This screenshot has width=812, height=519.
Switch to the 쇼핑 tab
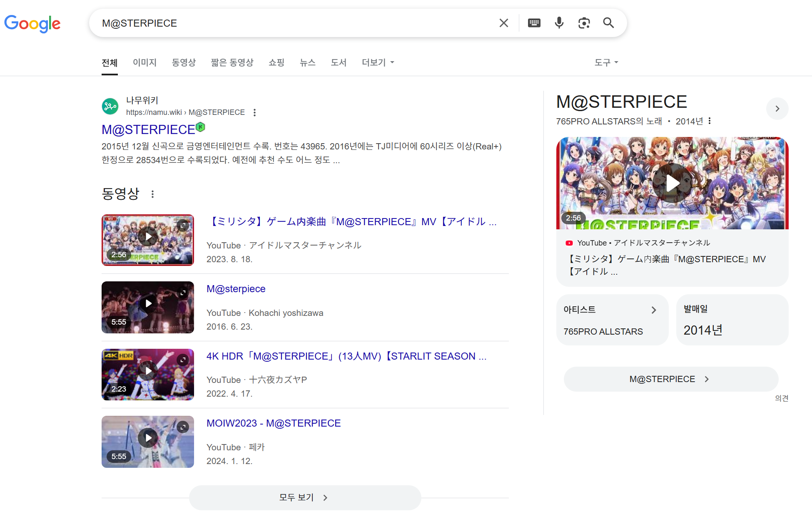[x=276, y=62]
